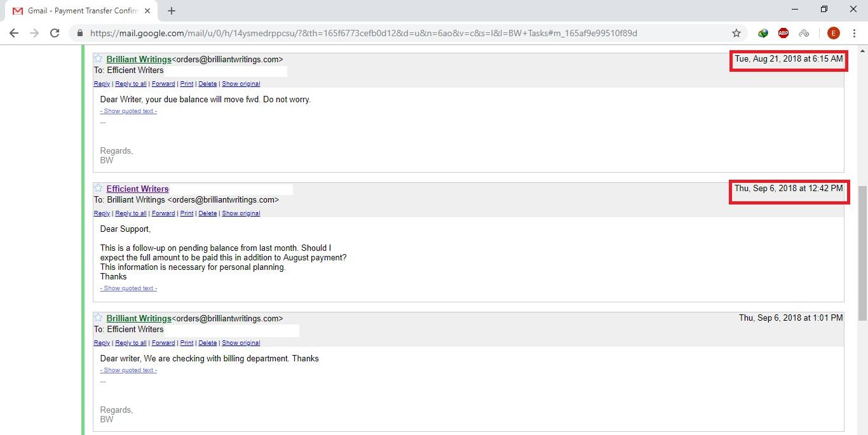Forward the Efficient Writers 12:42 PM message
This screenshot has height=435, width=868.
[x=163, y=213]
